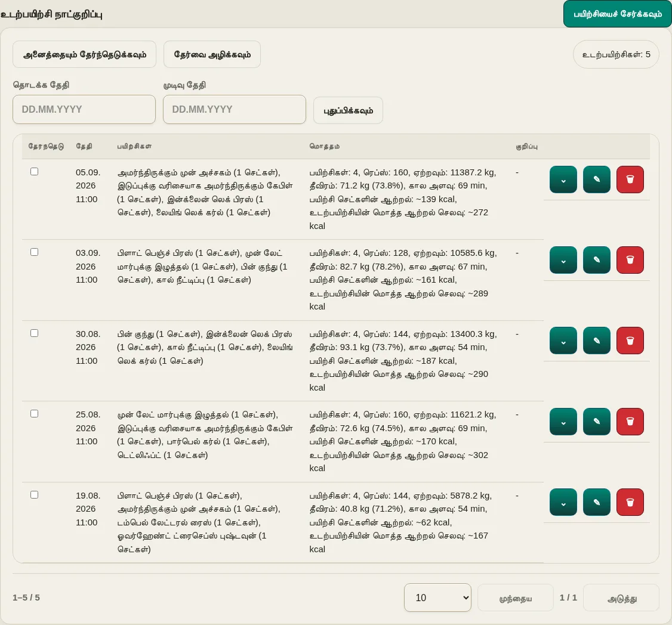Tick the checkbox for the 05.09.2026 workout
The height and width of the screenshot is (625, 672).
point(34,171)
